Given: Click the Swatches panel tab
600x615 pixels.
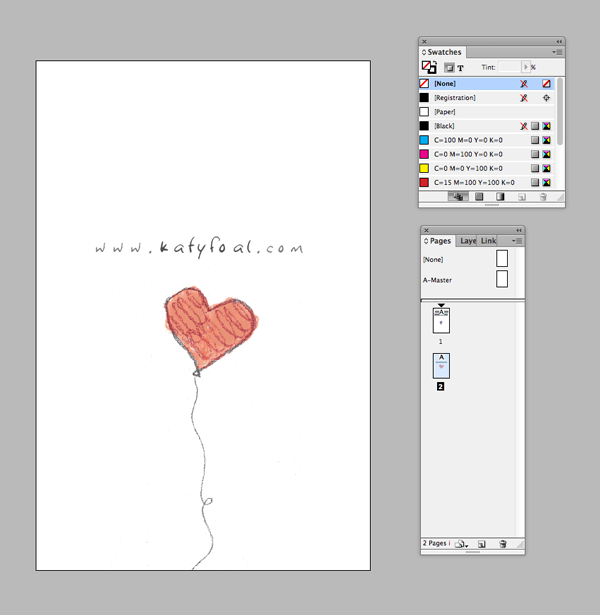Looking at the screenshot, I should (442, 52).
